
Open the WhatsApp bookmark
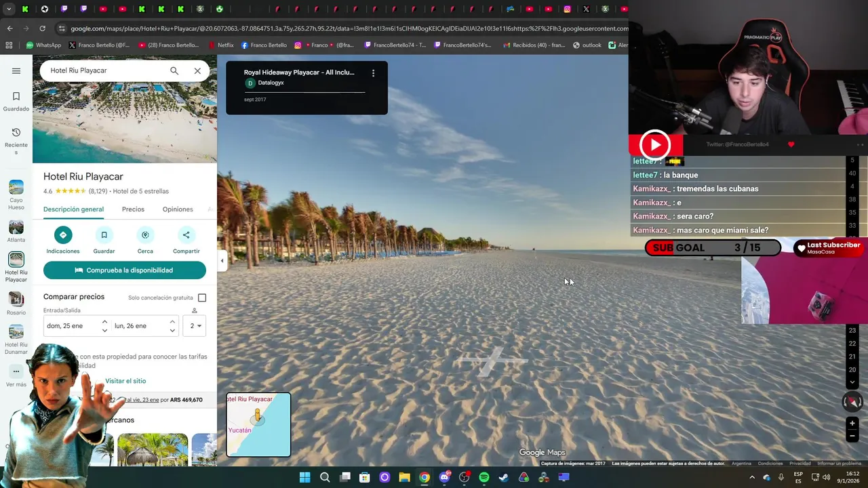pyautogui.click(x=43, y=45)
